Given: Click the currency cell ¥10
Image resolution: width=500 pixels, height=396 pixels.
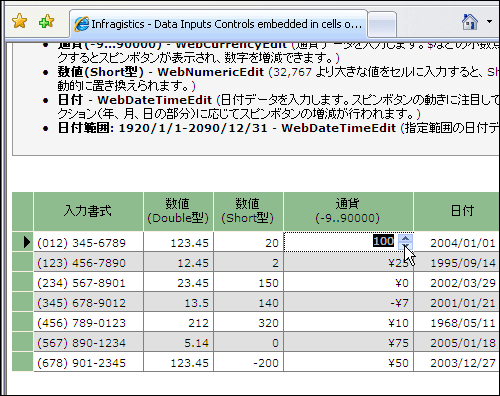Looking at the screenshot, I should coord(348,322).
